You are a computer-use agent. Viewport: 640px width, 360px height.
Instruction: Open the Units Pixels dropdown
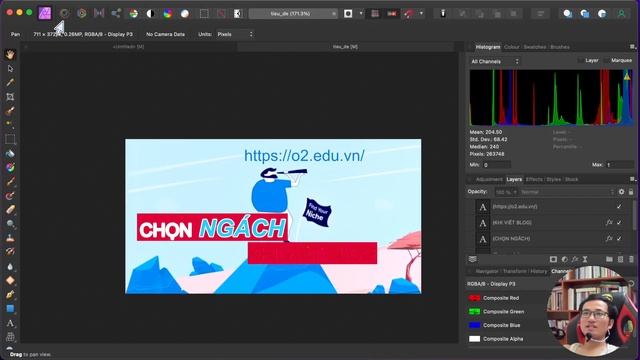(235, 34)
